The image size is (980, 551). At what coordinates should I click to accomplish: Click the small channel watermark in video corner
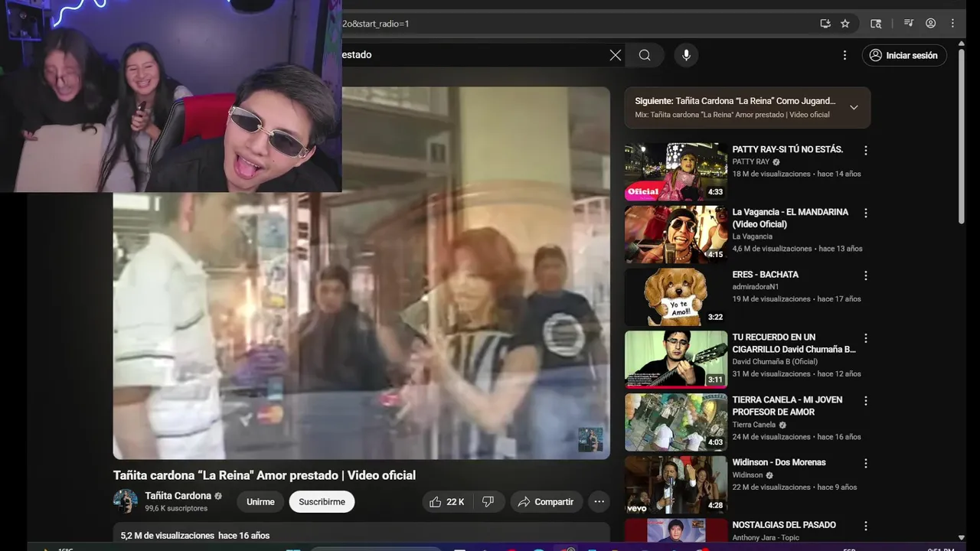pyautogui.click(x=590, y=440)
